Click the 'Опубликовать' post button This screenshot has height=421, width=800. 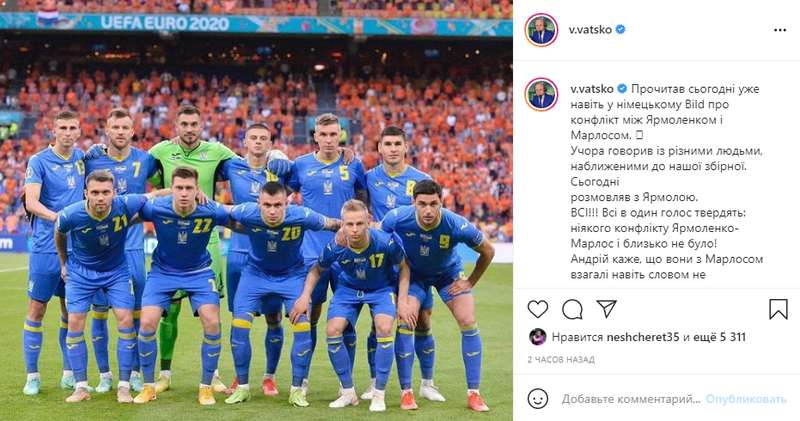746,399
